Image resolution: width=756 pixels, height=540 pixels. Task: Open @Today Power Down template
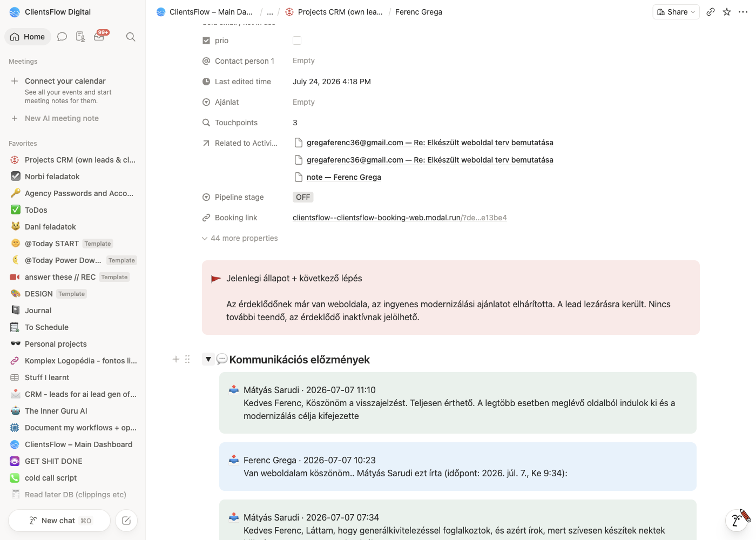pyautogui.click(x=72, y=260)
